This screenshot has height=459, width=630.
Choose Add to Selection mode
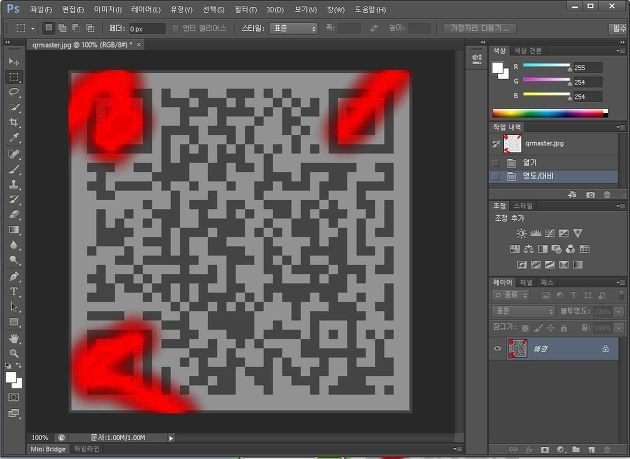point(62,28)
